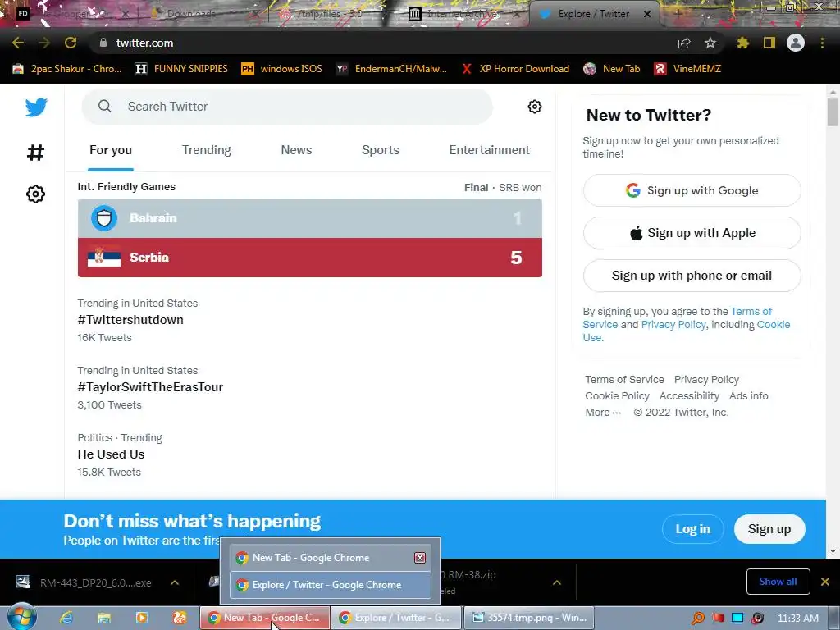The height and width of the screenshot is (630, 840).
Task: Switch to the Trending tab
Action: point(206,150)
